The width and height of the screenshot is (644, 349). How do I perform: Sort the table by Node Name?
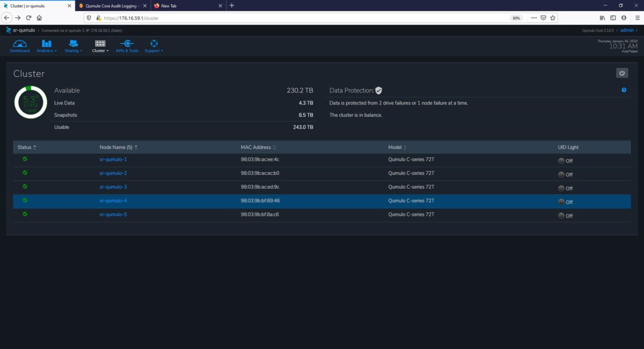[118, 148]
